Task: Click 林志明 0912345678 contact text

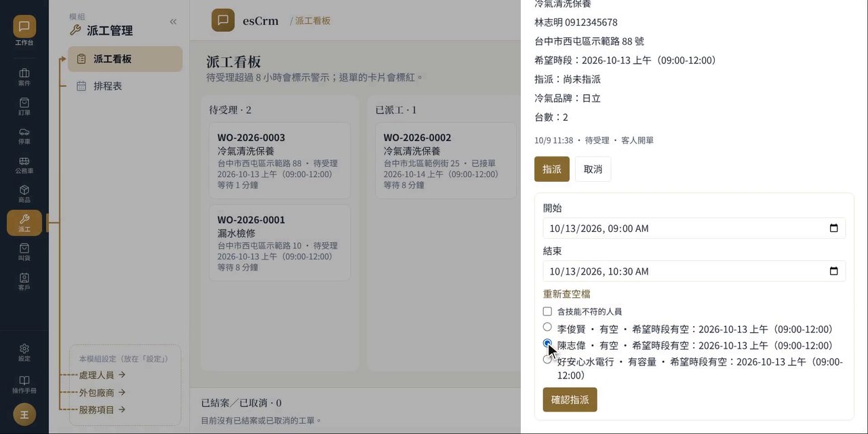Action: [x=576, y=22]
